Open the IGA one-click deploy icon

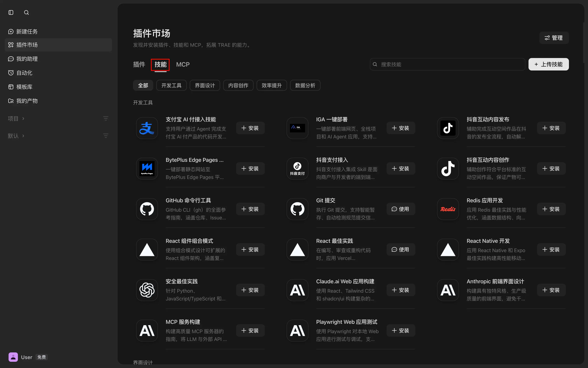coord(297,128)
